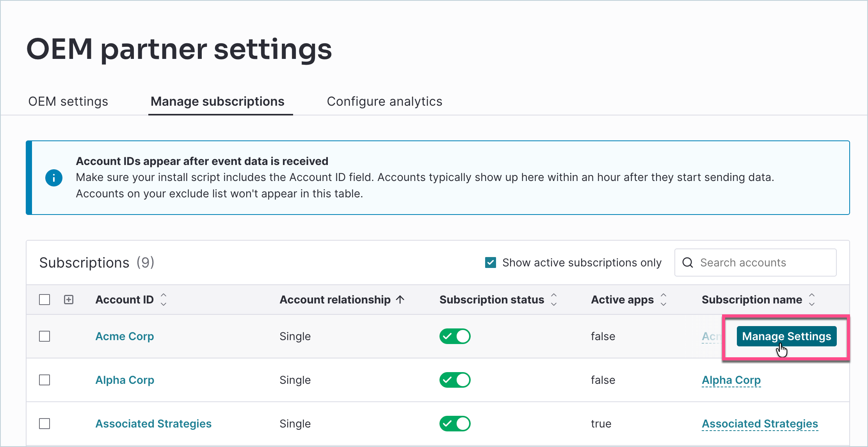This screenshot has height=447, width=868.
Task: Switch to OEM settings tab
Action: pos(68,101)
